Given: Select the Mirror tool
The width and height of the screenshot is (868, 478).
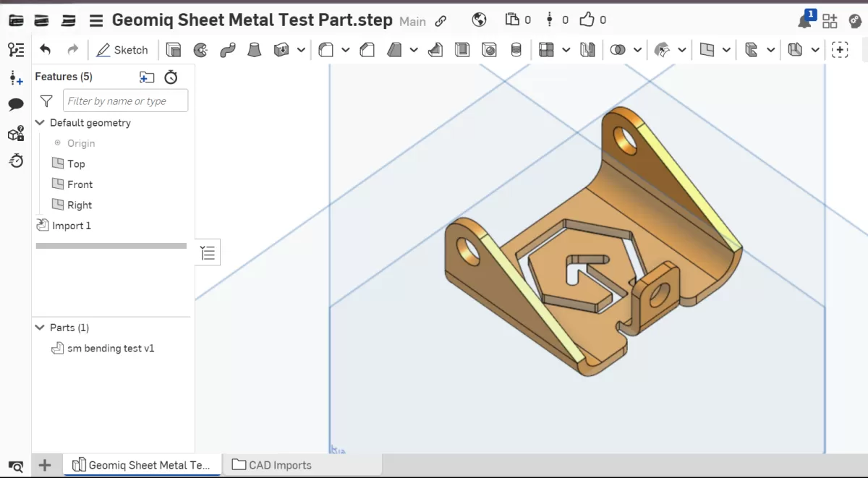Looking at the screenshot, I should pyautogui.click(x=588, y=50).
